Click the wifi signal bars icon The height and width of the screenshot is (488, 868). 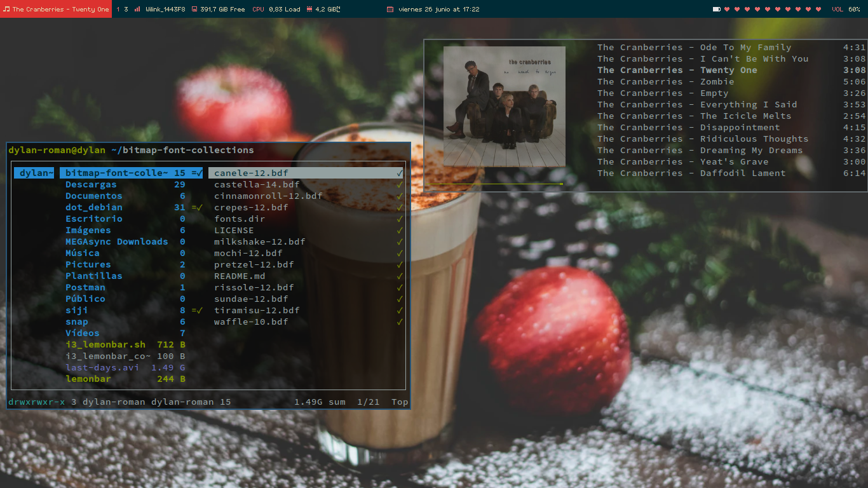137,10
